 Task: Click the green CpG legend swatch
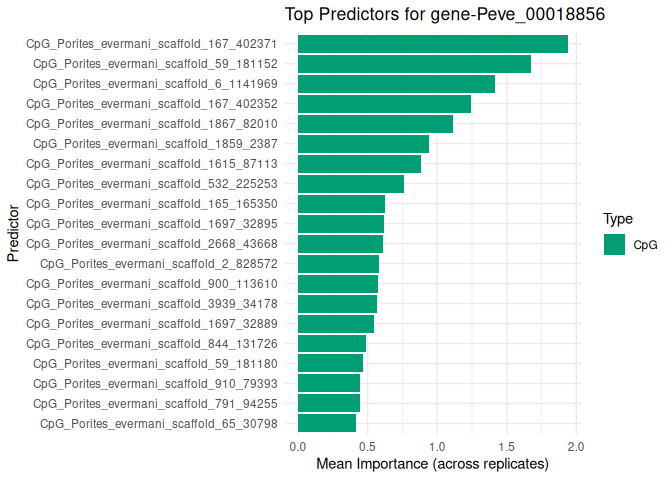(x=614, y=244)
